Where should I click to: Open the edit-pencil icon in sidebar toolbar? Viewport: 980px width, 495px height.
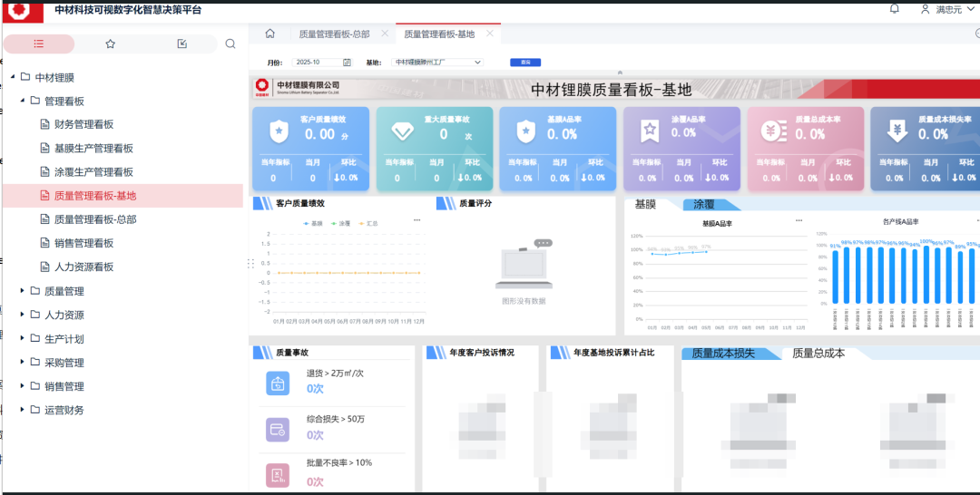pyautogui.click(x=181, y=44)
